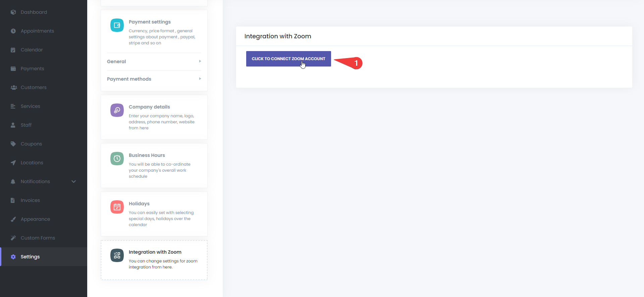Open the Dashboard menu item
644x297 pixels.
click(34, 12)
